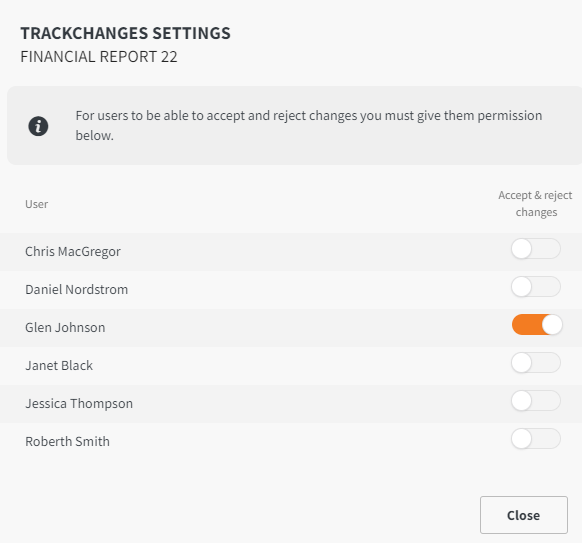
Task: Enable accept & reject for Chris MacGregor
Action: 536,249
